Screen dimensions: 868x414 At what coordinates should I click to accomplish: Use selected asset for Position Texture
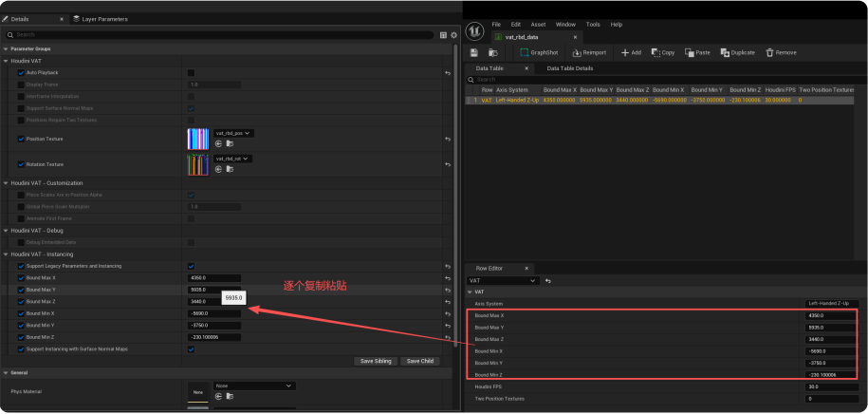(218, 143)
